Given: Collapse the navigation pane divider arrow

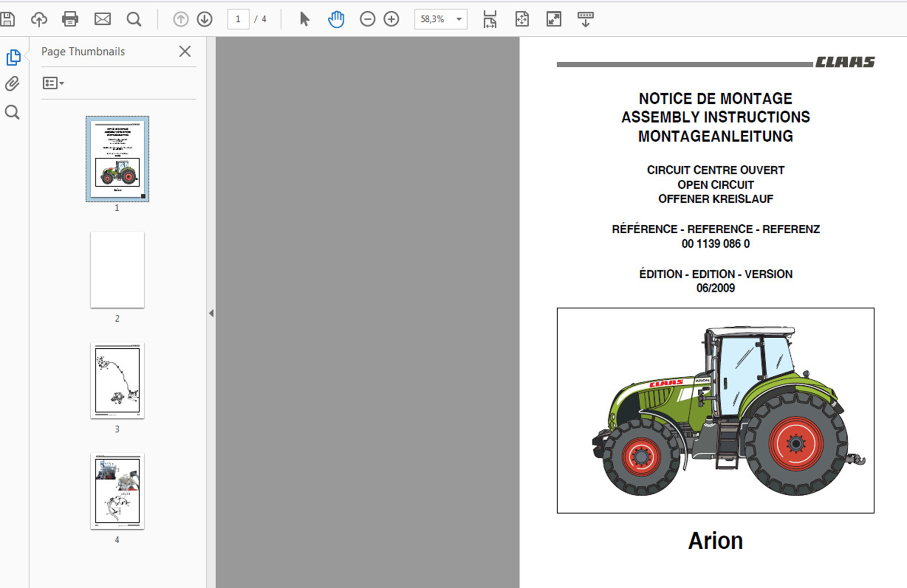Looking at the screenshot, I should point(211,313).
